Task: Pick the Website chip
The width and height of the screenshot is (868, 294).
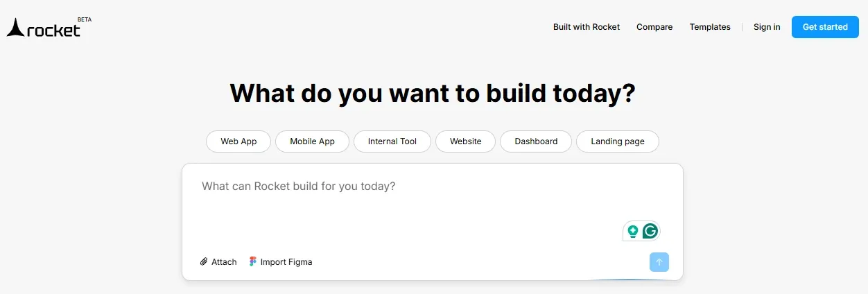Action: [x=465, y=141]
